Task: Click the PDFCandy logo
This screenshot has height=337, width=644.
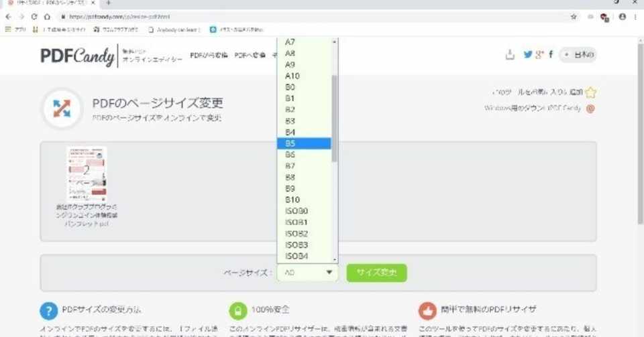Action: coord(77,56)
